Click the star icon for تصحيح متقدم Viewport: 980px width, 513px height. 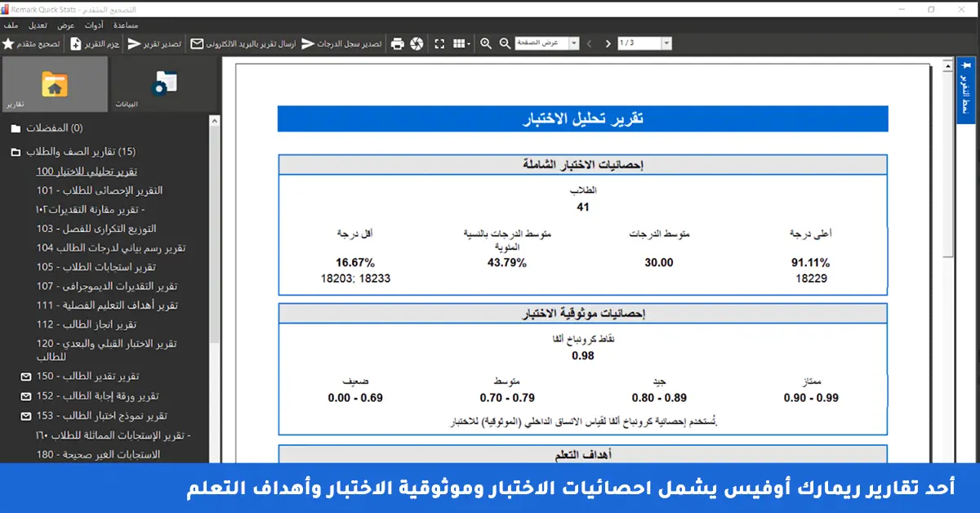coord(8,43)
